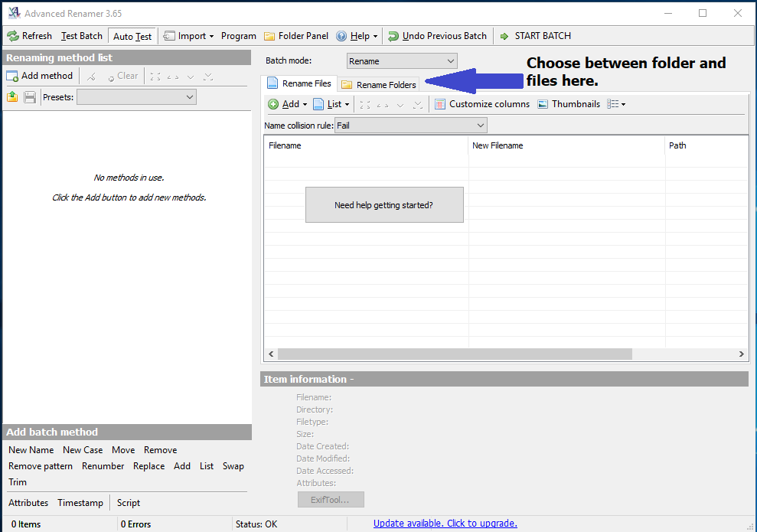Open the view mode list dropdown
Image resolution: width=757 pixels, height=532 pixels.
(x=616, y=104)
